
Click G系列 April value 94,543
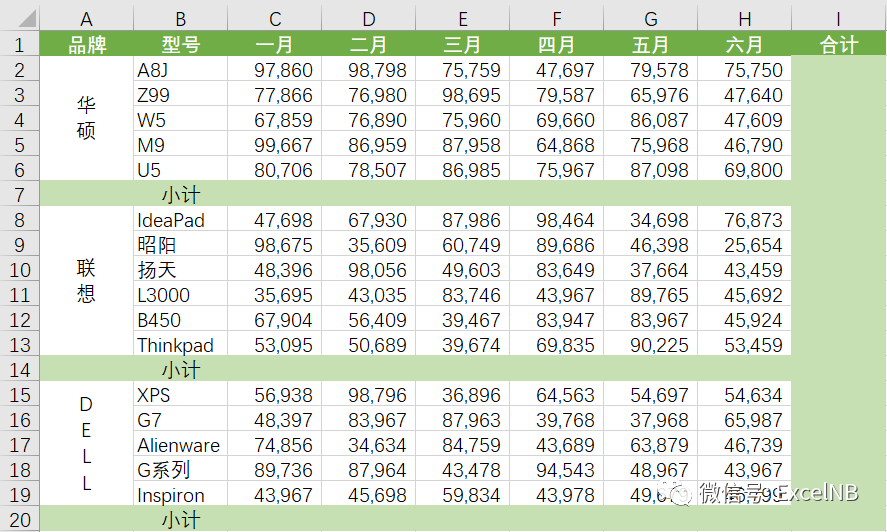(x=557, y=469)
